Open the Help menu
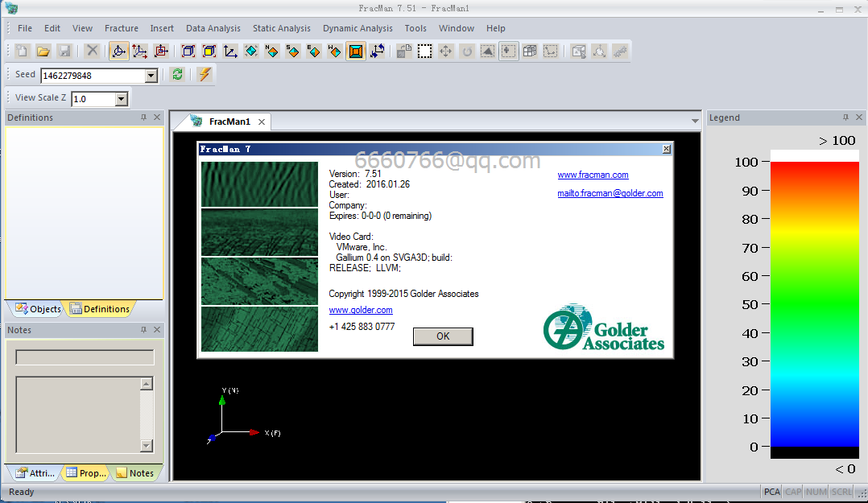This screenshot has width=868, height=503. click(x=495, y=28)
